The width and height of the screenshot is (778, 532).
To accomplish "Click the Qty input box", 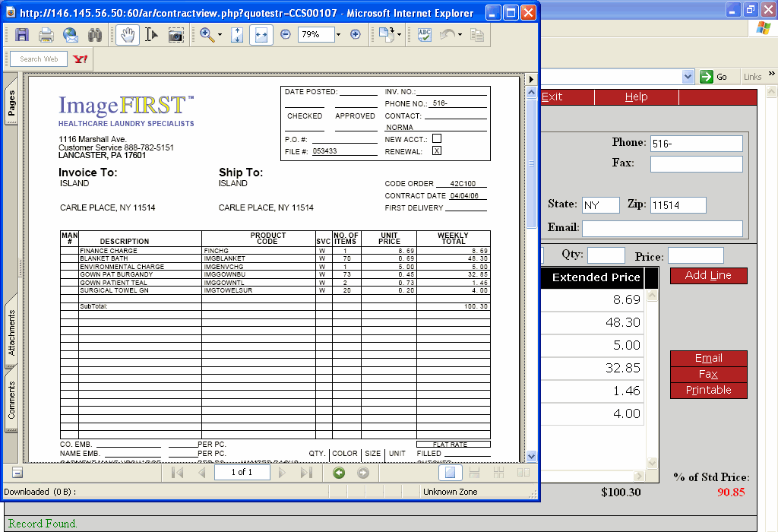I will pos(606,255).
